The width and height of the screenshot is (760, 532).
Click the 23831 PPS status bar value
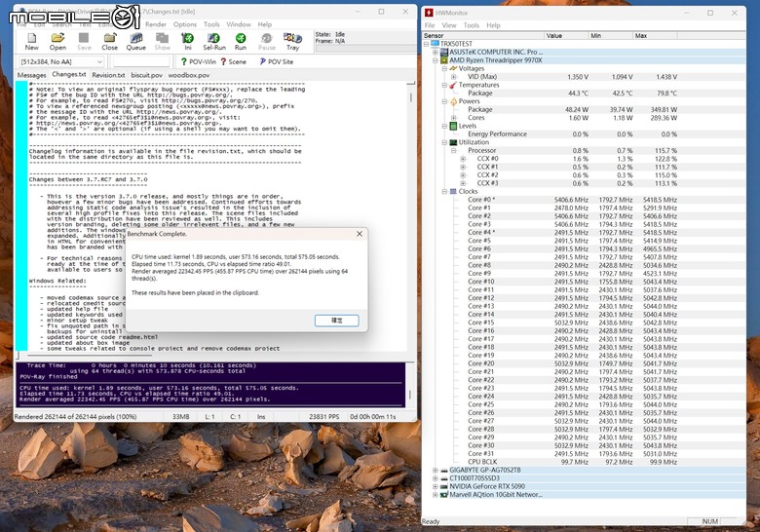click(323, 417)
